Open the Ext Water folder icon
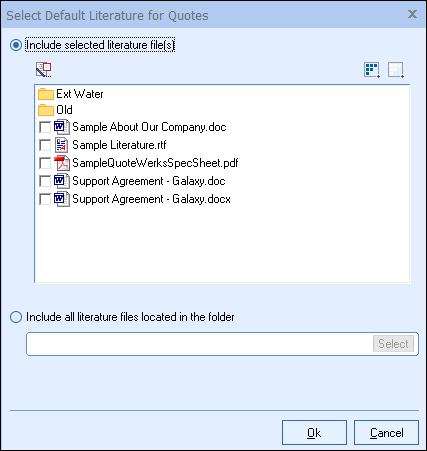427x451 pixels. click(46, 94)
